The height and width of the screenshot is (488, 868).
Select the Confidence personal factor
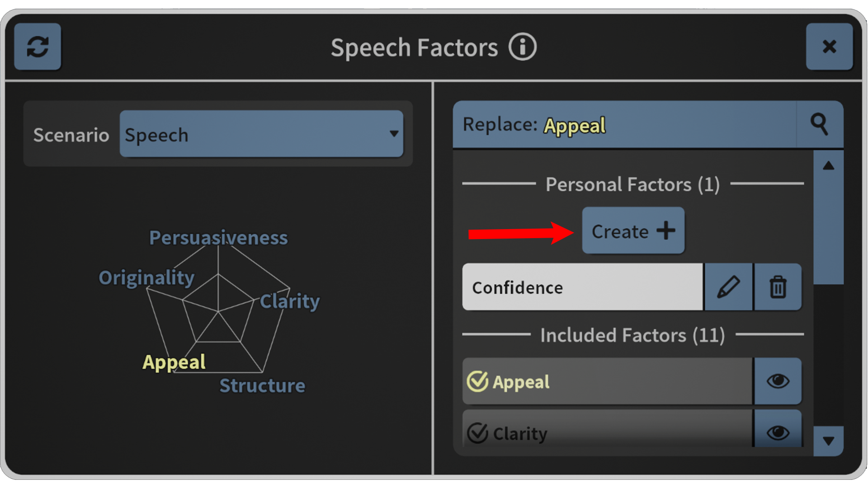[582, 287]
